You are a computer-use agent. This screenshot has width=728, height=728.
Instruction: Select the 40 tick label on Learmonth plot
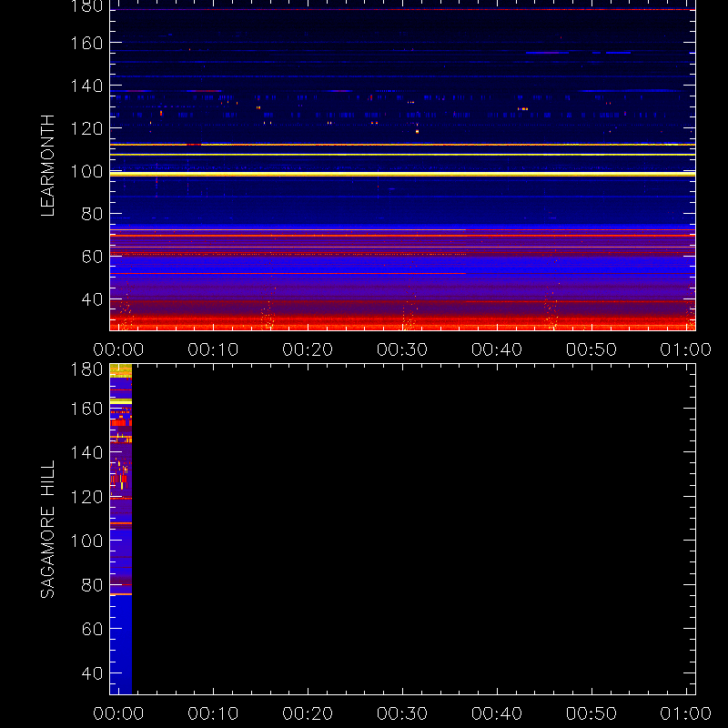[x=92, y=299]
